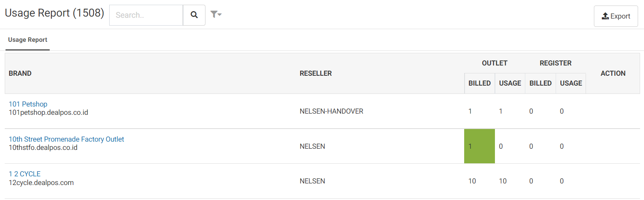Focus the Search text field

146,15
